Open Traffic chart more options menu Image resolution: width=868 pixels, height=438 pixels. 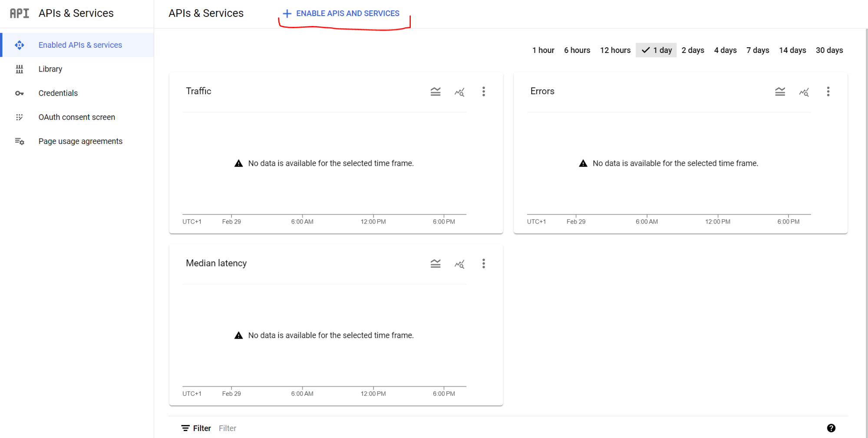483,92
